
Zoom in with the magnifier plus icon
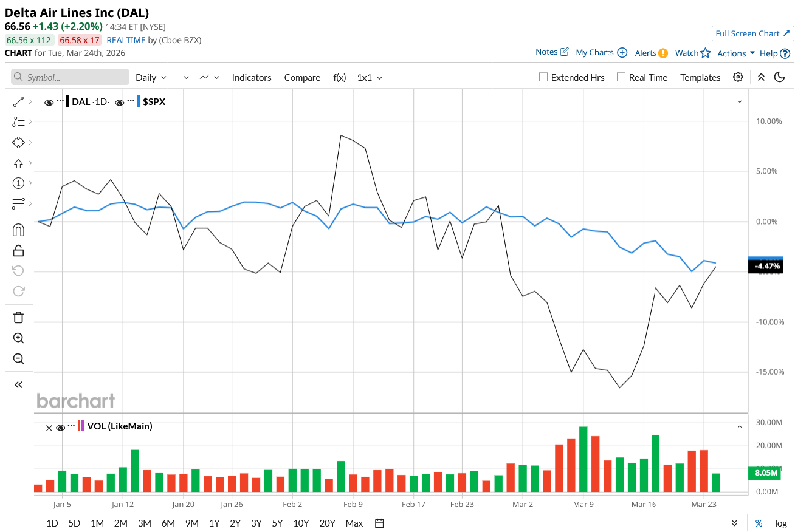tap(18, 338)
